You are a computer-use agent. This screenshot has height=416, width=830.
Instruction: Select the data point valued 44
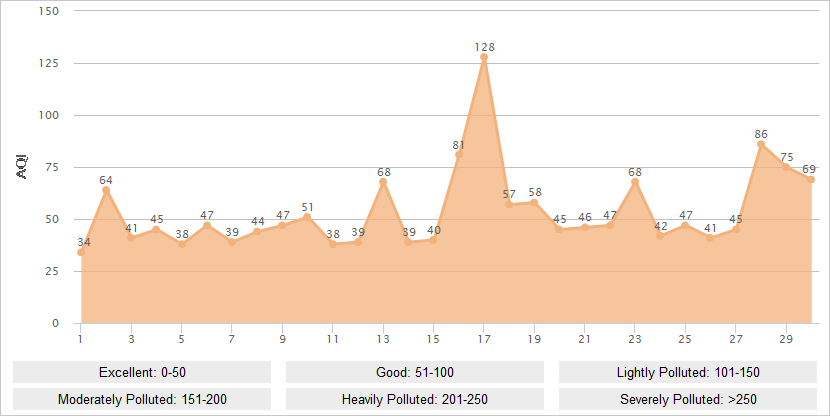pos(257,232)
